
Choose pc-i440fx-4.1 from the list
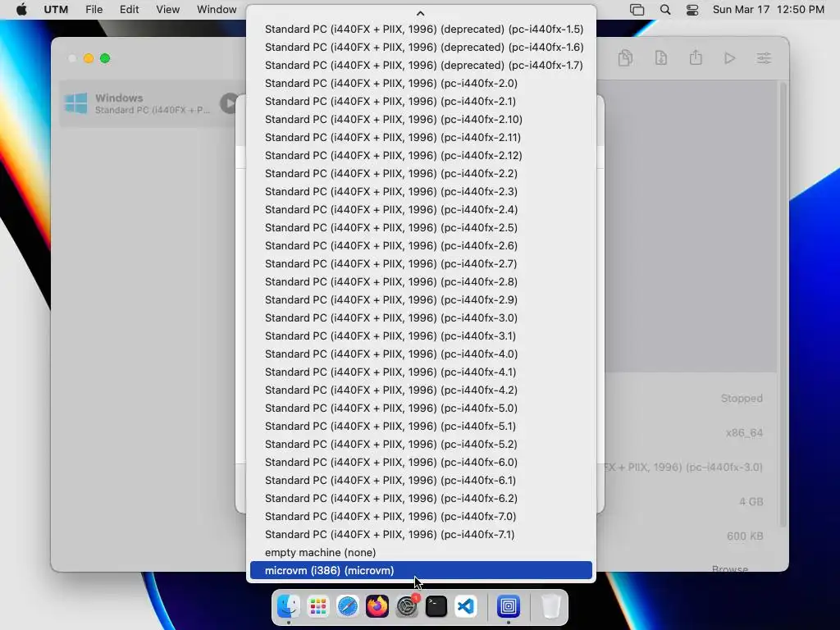(x=421, y=372)
